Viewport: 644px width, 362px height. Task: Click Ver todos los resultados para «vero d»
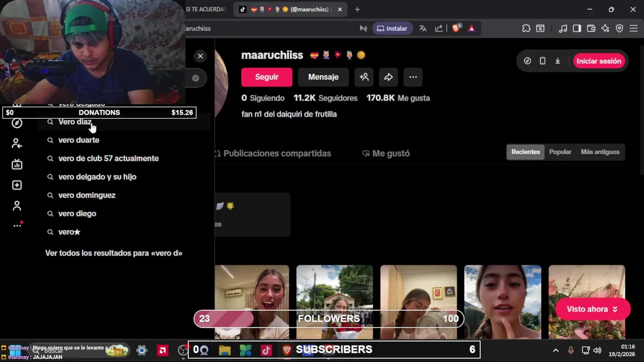pos(114,253)
